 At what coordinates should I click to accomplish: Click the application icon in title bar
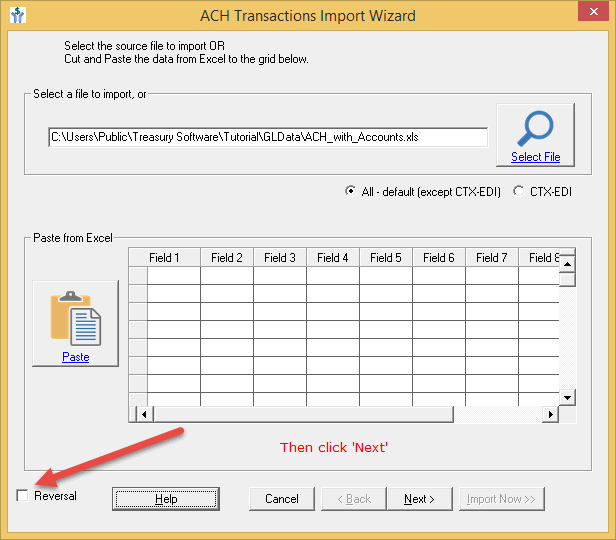[19, 16]
